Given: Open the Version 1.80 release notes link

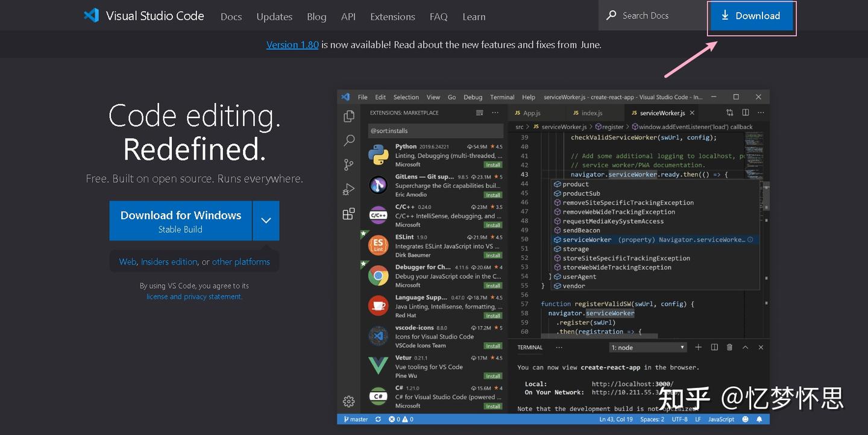Looking at the screenshot, I should click(292, 44).
